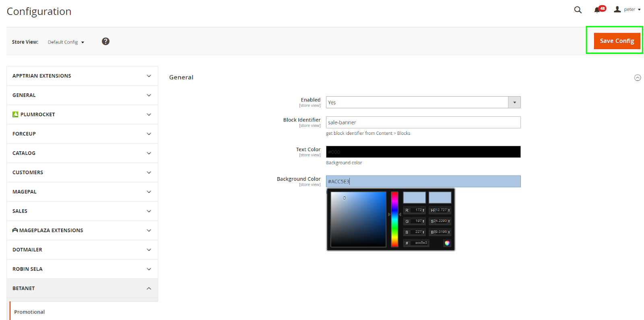Viewport: 644px width, 320px height.
Task: Click the Mageplaza logo icon
Action: [x=15, y=230]
